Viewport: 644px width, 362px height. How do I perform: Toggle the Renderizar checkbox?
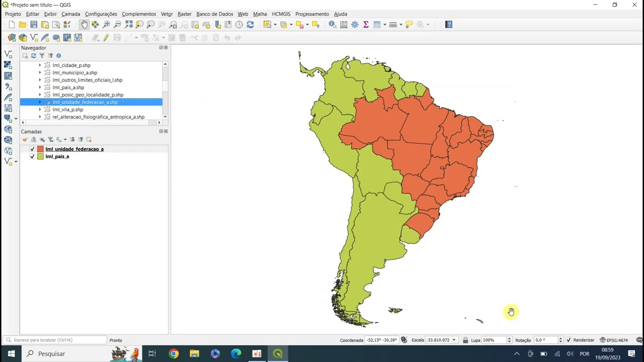(x=569, y=340)
